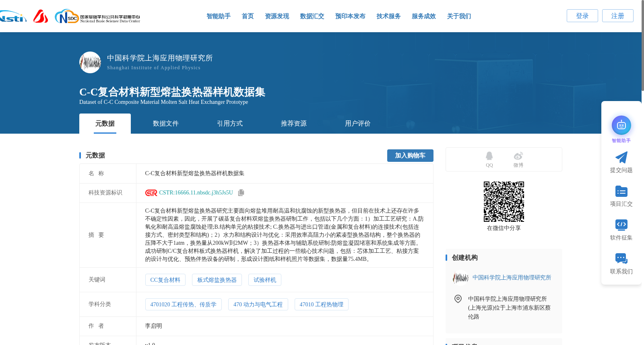
Task: Go to 首页 in navigation
Action: click(248, 16)
